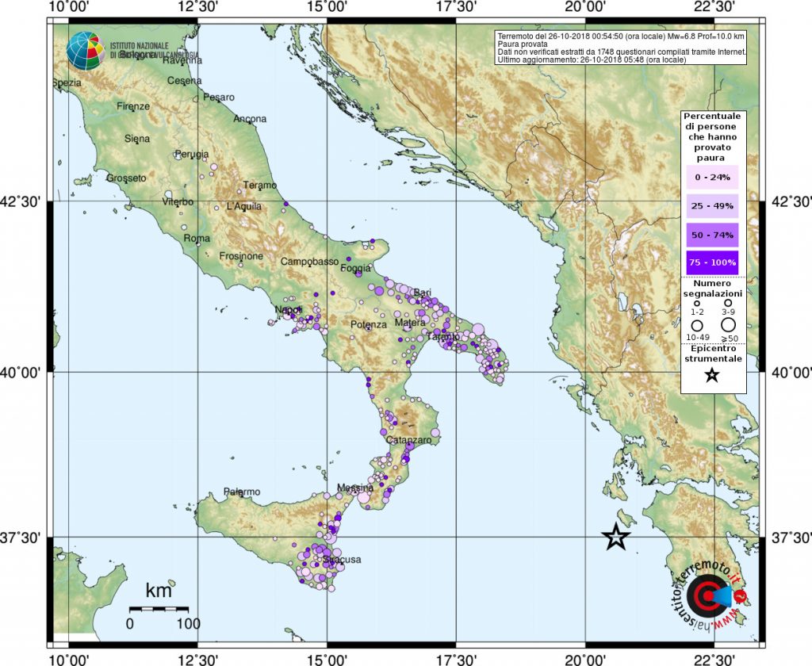The image size is (812, 666).
Task: Select the 75 - 100% legend swatch
Action: point(711,262)
